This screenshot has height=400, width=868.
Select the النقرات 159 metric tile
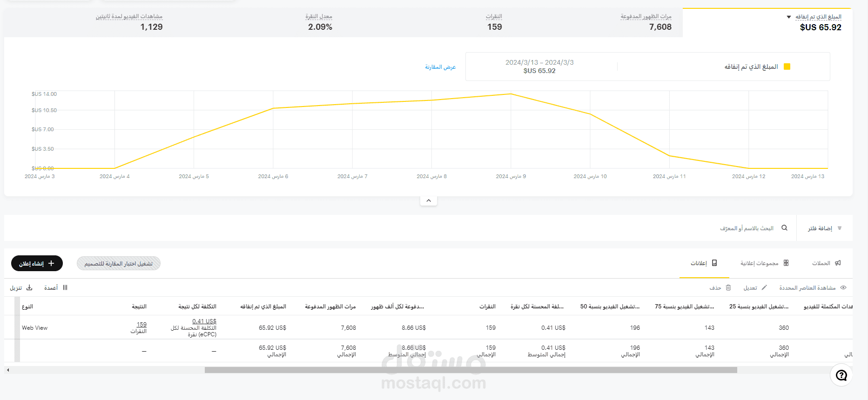(494, 22)
